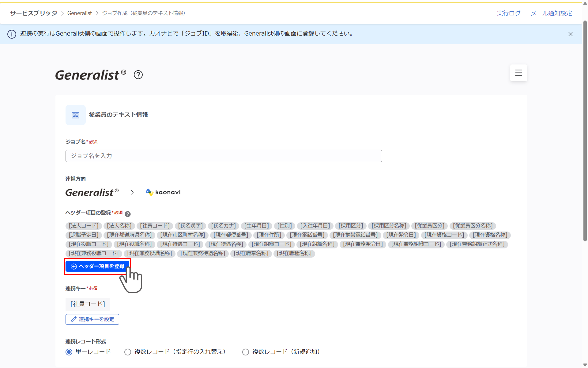Click the [法人コード] header tag
The image size is (588, 368).
(x=84, y=226)
